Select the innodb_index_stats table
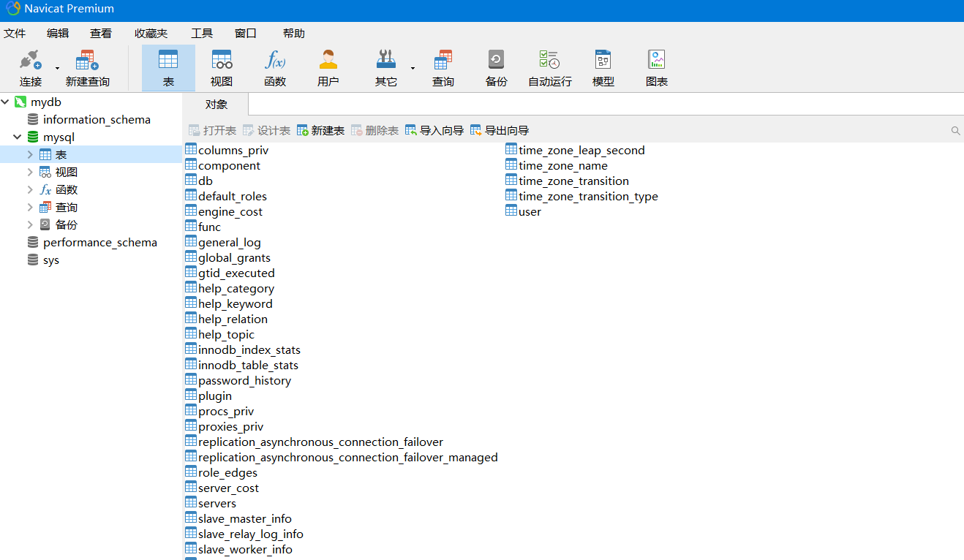This screenshot has width=964, height=560. (x=249, y=349)
